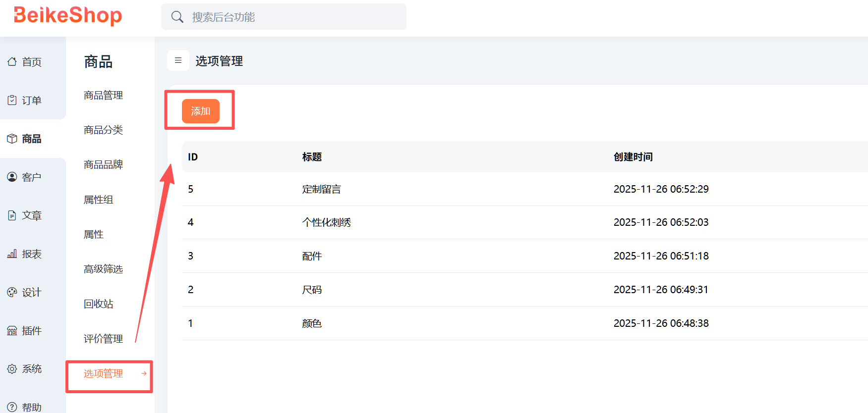This screenshot has height=413, width=868.
Task: Click the search magnifier icon
Action: (177, 17)
